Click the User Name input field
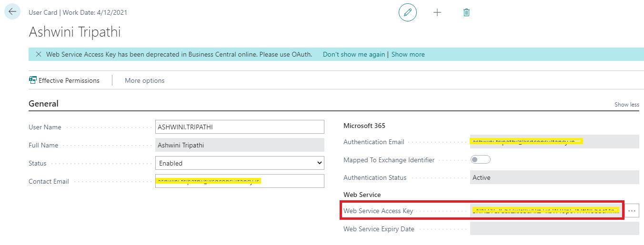The height and width of the screenshot is (245, 644). 240,127
